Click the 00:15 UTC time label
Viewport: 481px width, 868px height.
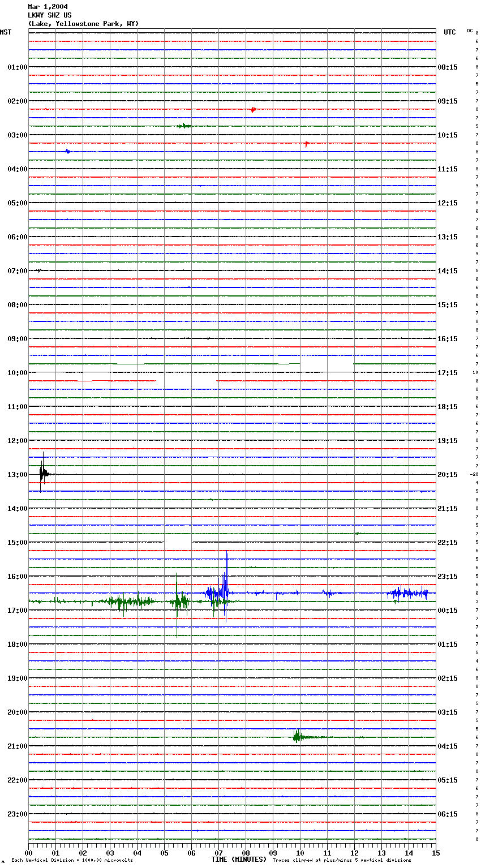(x=448, y=610)
